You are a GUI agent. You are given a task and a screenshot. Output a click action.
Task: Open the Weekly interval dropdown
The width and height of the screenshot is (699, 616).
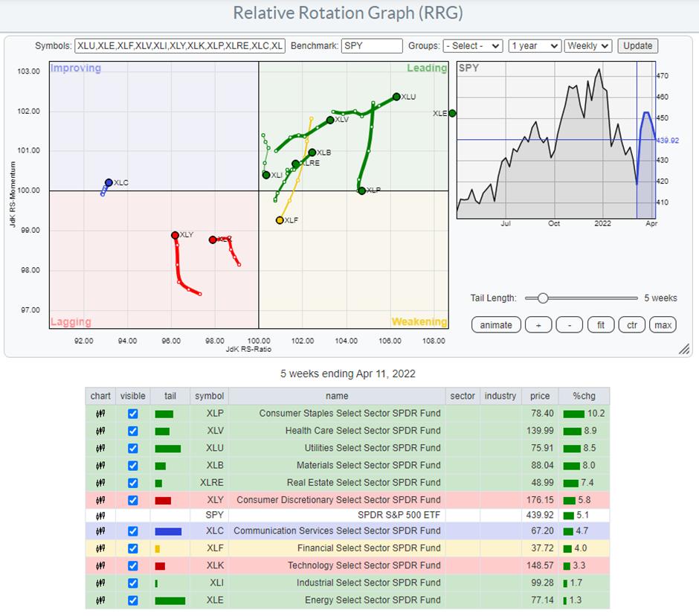click(588, 46)
